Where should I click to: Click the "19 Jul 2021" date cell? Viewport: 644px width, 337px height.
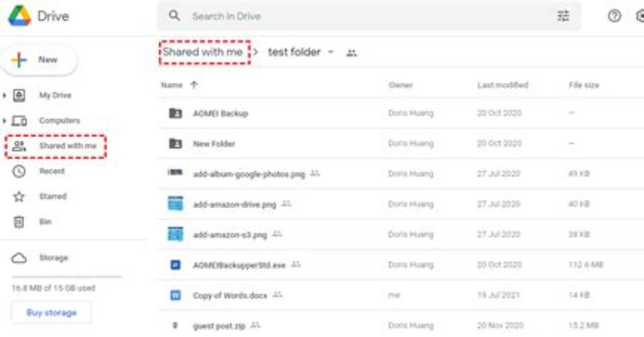[499, 295]
